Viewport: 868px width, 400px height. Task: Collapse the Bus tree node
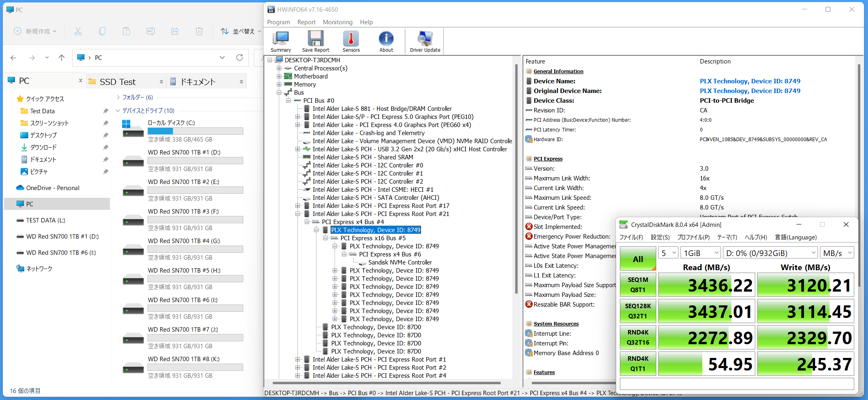click(279, 93)
